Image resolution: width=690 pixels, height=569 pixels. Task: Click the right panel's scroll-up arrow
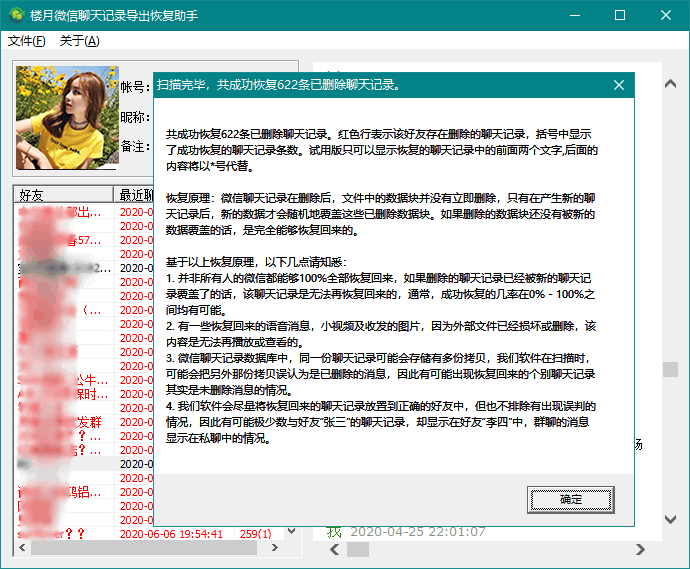tap(670, 83)
